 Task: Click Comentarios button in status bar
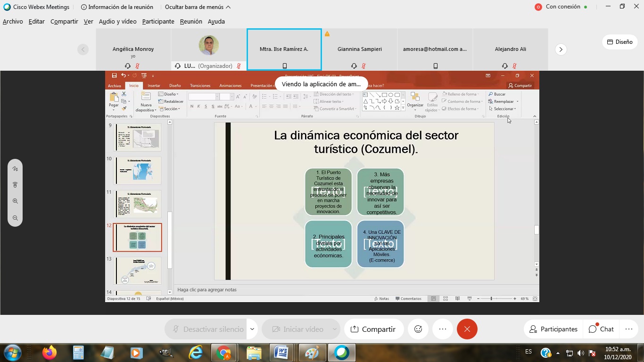(409, 299)
